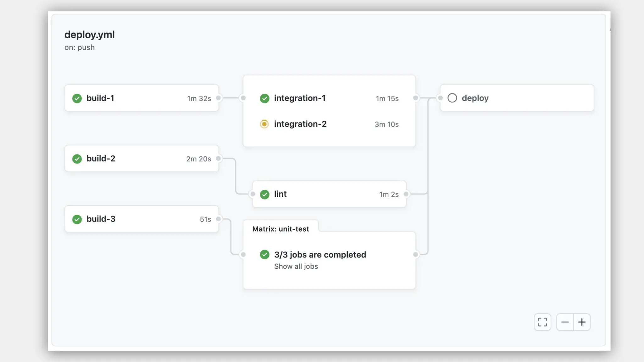
Task: Click the integration-1 success status icon
Action: click(265, 98)
